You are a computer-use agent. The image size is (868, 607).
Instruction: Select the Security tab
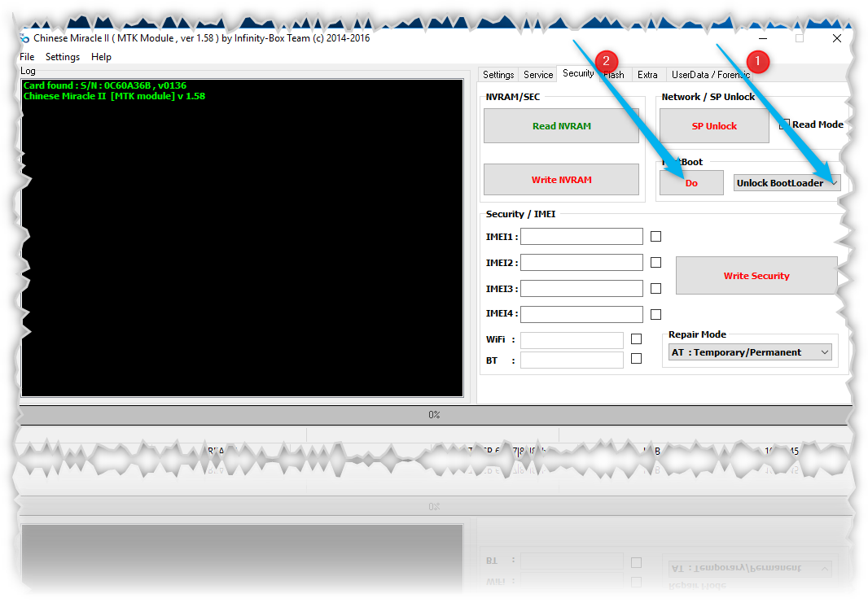pyautogui.click(x=578, y=73)
